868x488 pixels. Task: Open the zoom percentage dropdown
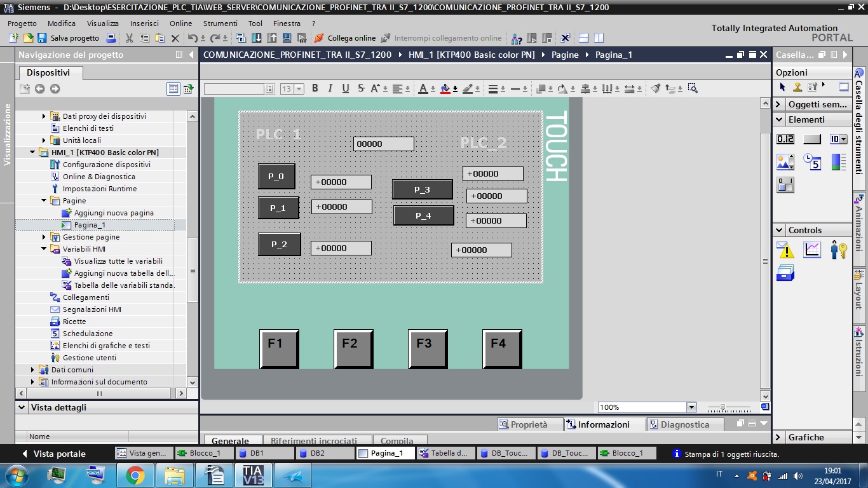(x=691, y=407)
